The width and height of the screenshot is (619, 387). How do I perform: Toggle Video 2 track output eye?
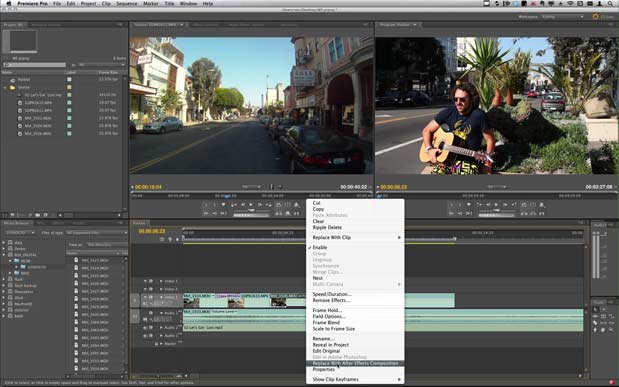(145, 289)
